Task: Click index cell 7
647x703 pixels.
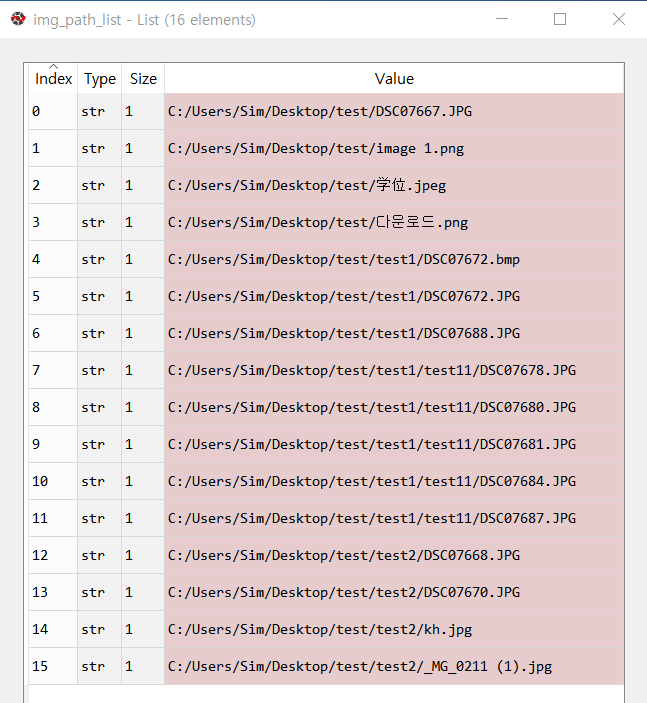Action: [53, 370]
